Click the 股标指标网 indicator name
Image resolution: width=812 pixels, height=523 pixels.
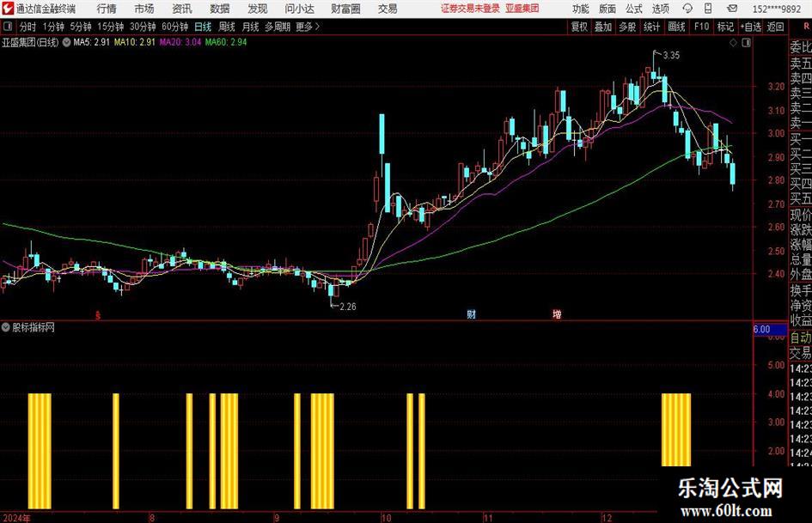pyautogui.click(x=34, y=327)
